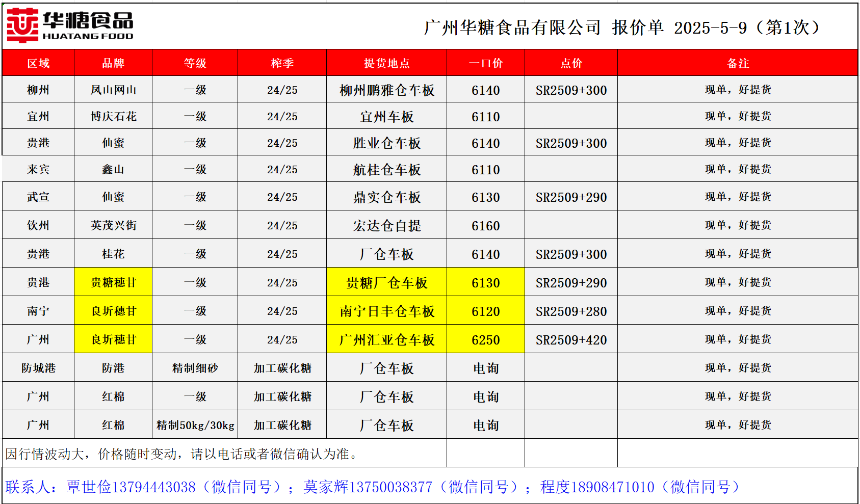The width and height of the screenshot is (860, 504).
Task: Select the 精制50kg/30kg grade cell
Action: pos(195,425)
